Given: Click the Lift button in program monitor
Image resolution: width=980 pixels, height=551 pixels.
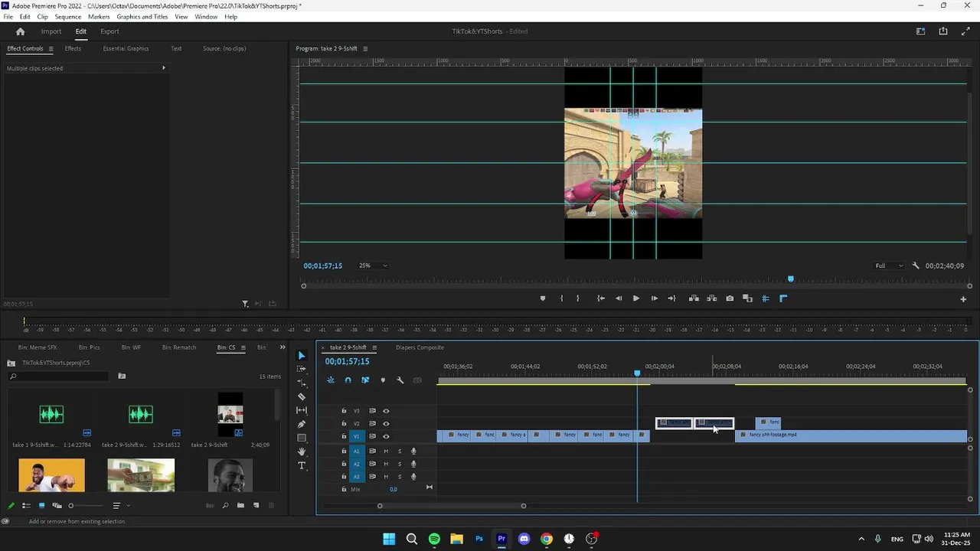Looking at the screenshot, I should [x=694, y=298].
